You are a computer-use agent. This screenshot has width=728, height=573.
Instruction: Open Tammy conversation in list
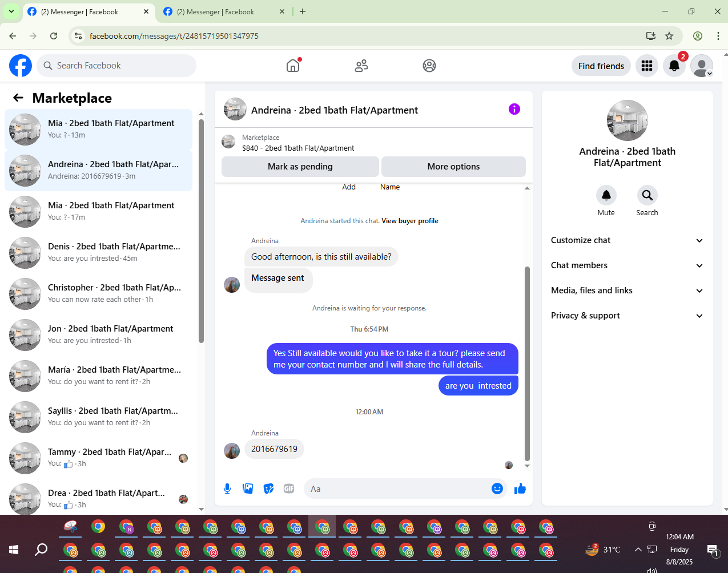98,458
